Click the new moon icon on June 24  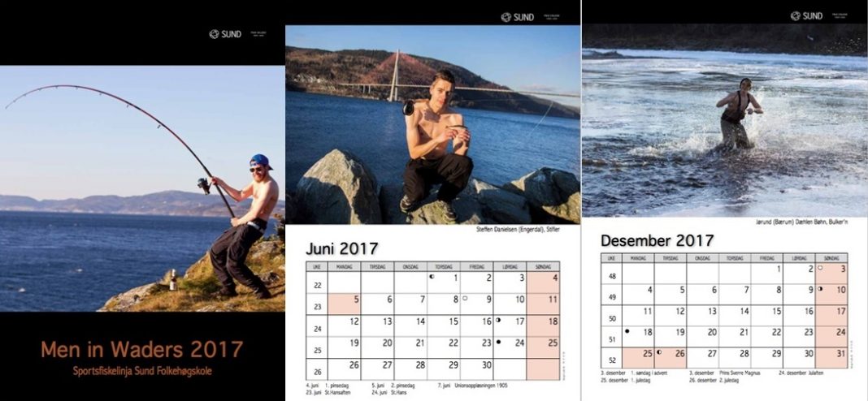[x=498, y=342]
